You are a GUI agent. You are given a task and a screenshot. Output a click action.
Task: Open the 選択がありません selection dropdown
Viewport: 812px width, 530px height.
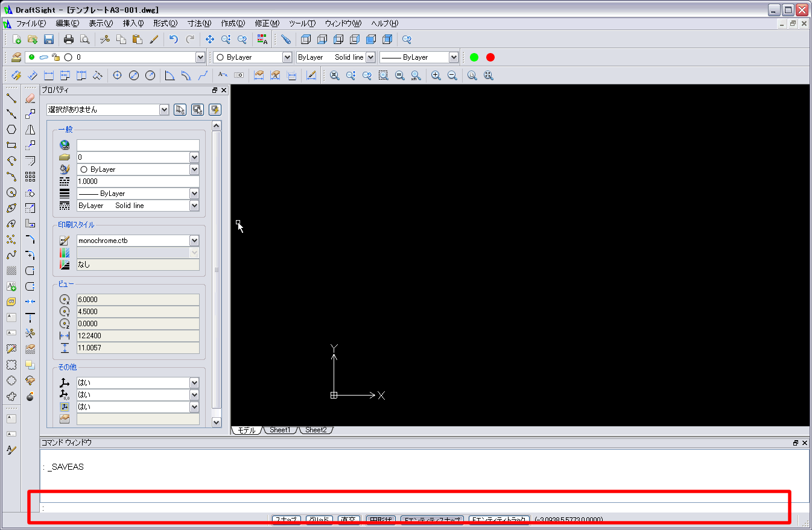tap(164, 110)
